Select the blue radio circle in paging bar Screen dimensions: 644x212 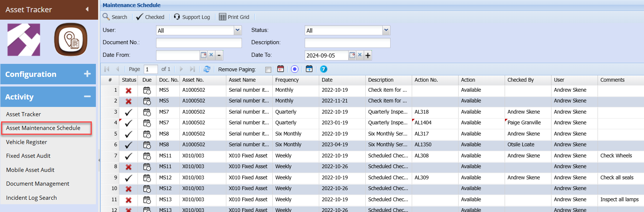pos(295,69)
